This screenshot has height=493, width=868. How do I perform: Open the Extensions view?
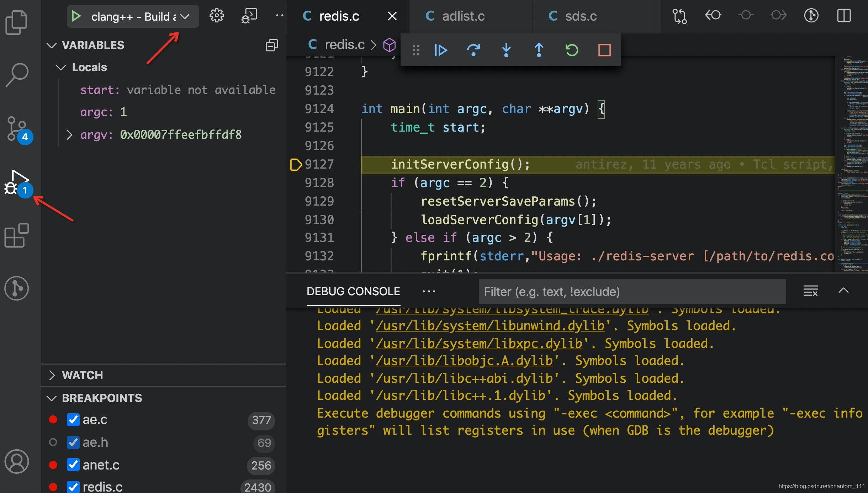pos(16,235)
